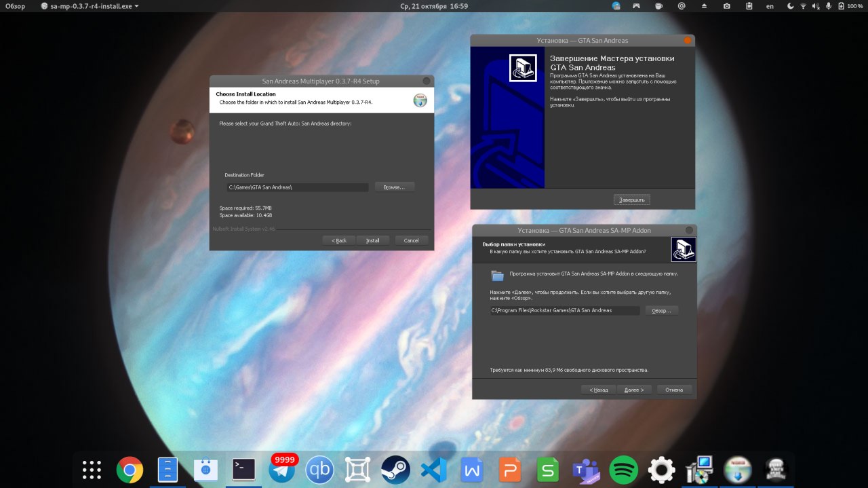
Task: Launch WPS Spreadsheets from the dock
Action: [x=547, y=470]
